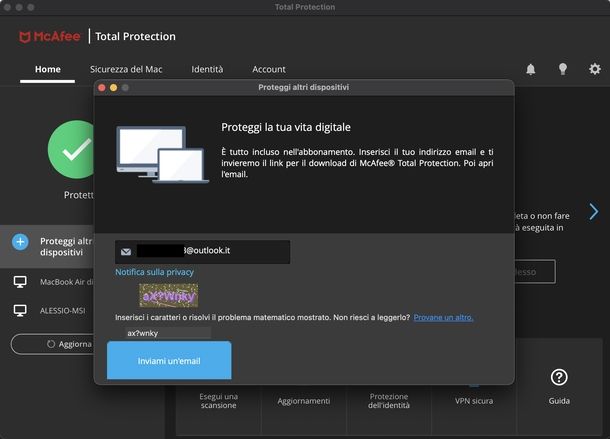Click the green protected checkmark icon

click(x=72, y=149)
